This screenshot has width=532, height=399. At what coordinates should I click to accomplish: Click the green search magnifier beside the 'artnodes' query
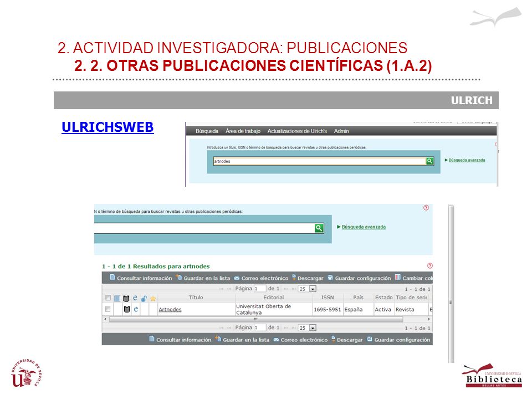point(429,161)
